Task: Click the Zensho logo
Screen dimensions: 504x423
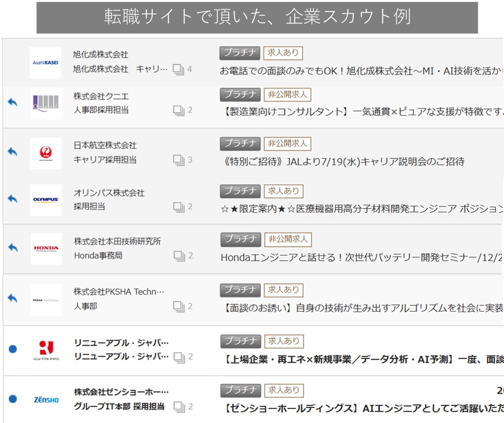Action: (x=46, y=400)
